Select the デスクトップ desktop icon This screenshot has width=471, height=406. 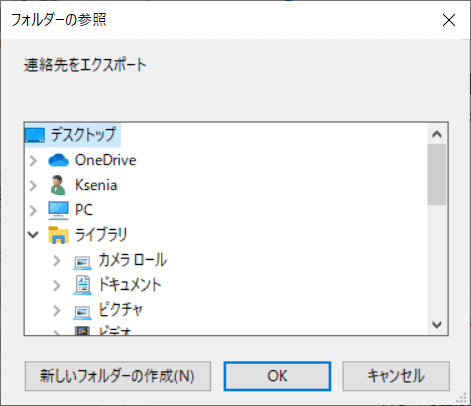coord(35,135)
